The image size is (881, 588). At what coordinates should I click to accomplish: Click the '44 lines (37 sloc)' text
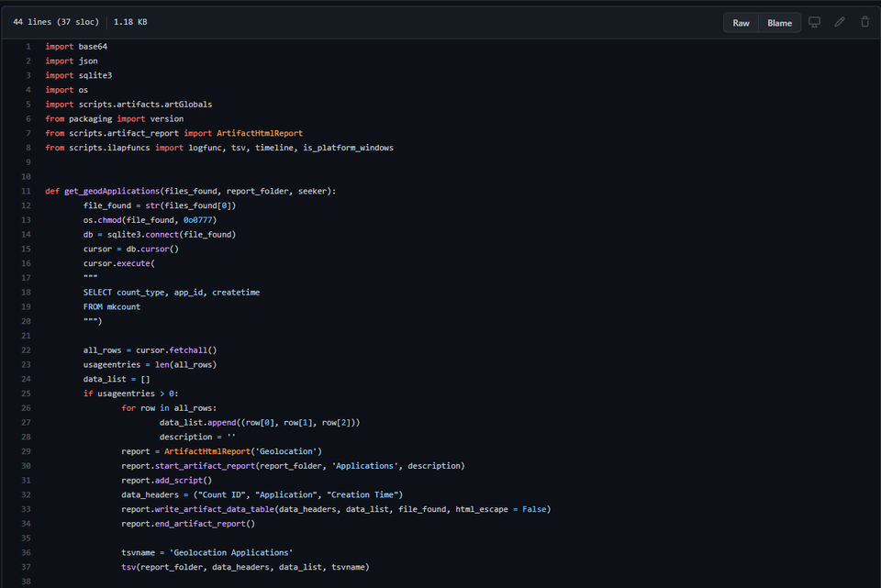(56, 22)
